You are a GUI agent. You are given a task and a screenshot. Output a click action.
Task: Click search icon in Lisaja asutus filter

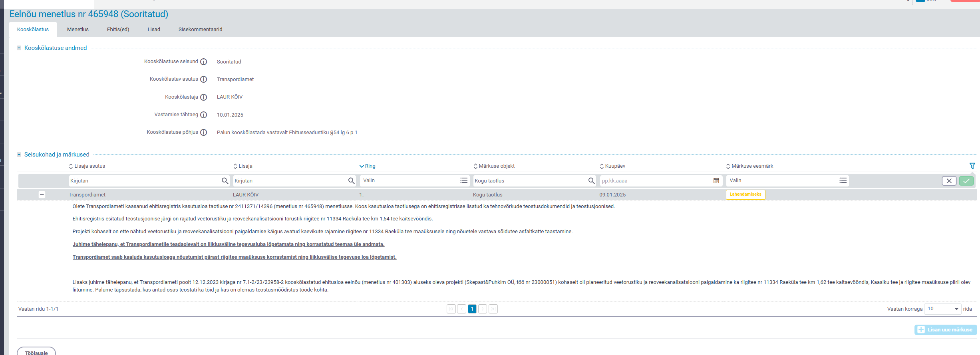click(x=225, y=180)
